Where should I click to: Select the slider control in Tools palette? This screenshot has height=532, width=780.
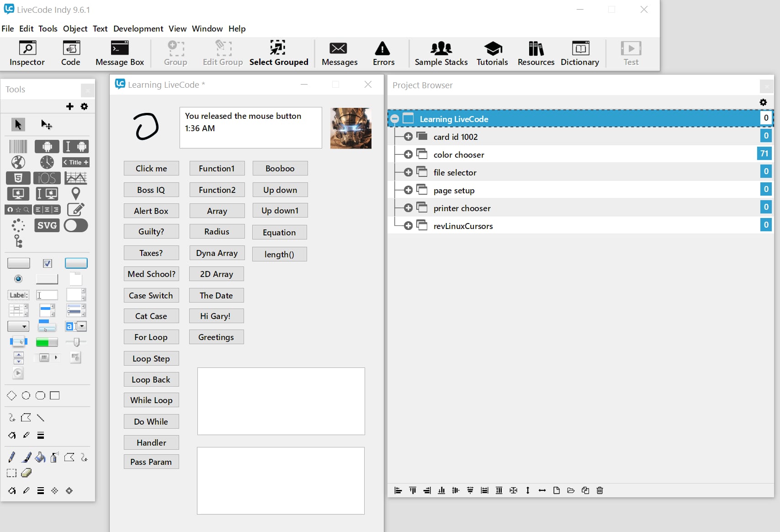(x=76, y=342)
